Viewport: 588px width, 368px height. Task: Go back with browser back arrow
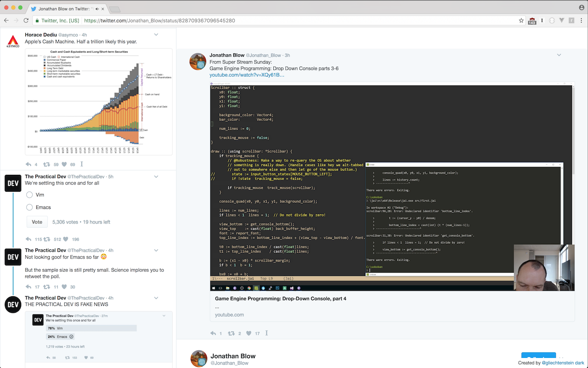pyautogui.click(x=6, y=21)
